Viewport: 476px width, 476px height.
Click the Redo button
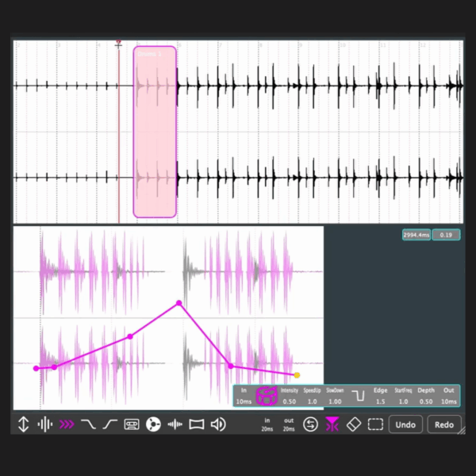pos(444,424)
